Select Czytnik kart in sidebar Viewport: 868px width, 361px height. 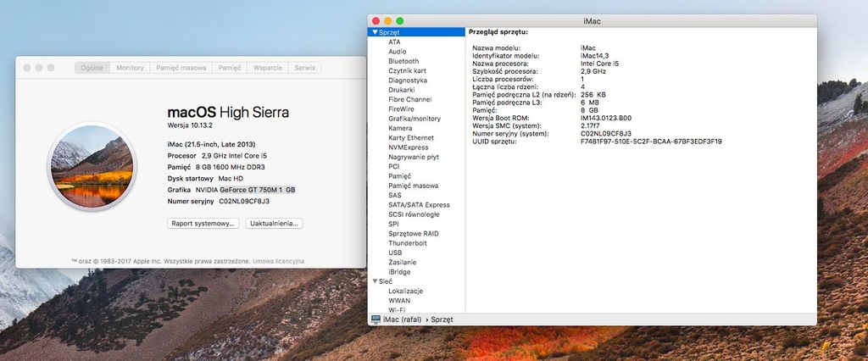point(407,71)
